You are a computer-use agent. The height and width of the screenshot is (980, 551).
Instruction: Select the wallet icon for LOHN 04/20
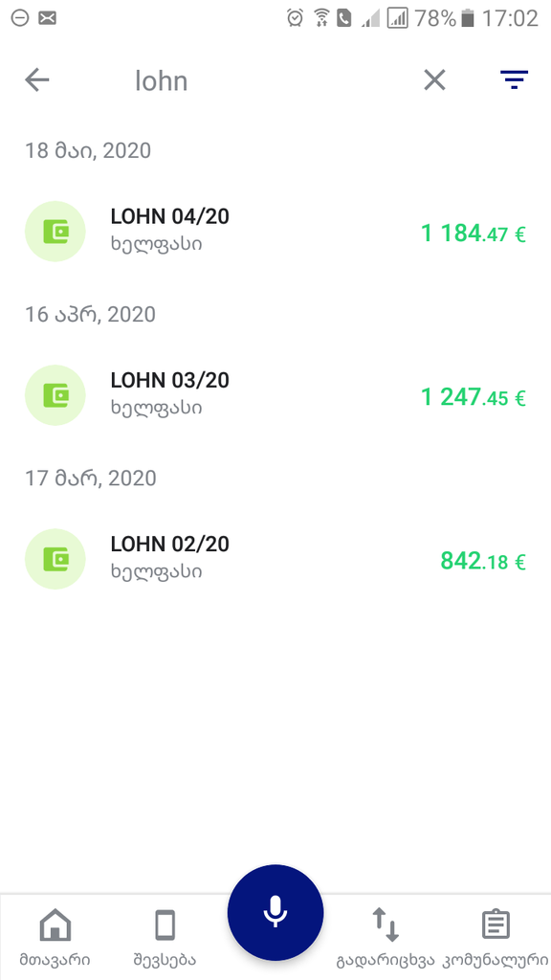click(x=55, y=232)
